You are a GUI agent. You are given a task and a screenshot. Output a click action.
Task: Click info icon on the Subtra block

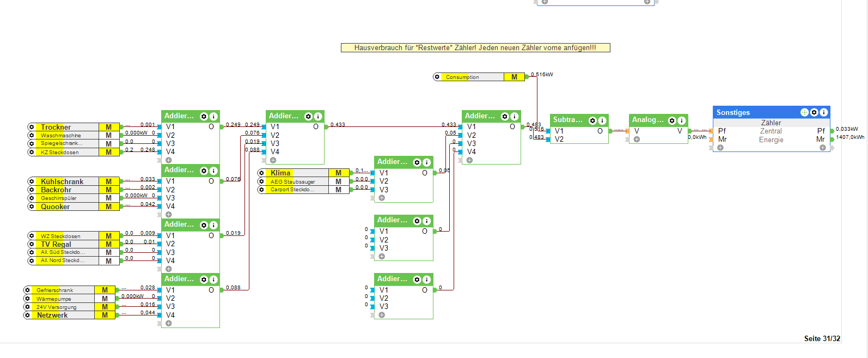[602, 120]
